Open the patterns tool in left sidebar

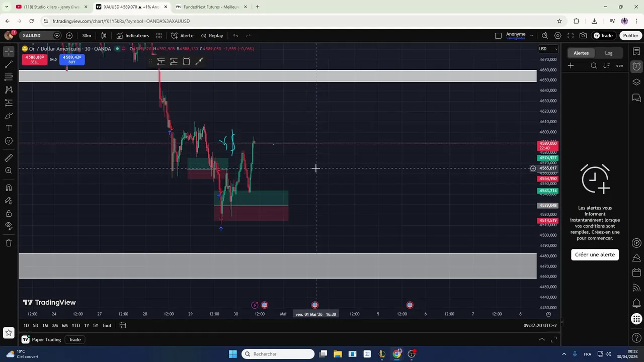click(x=9, y=89)
